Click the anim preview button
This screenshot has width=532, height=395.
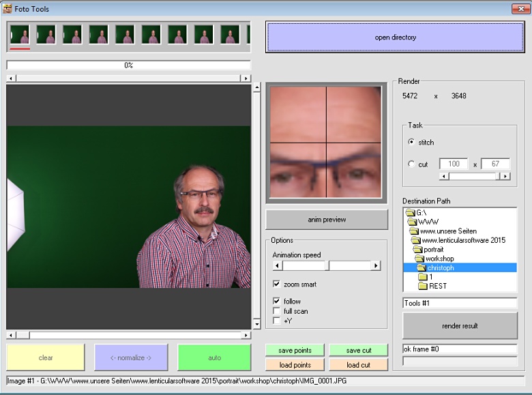pos(327,220)
